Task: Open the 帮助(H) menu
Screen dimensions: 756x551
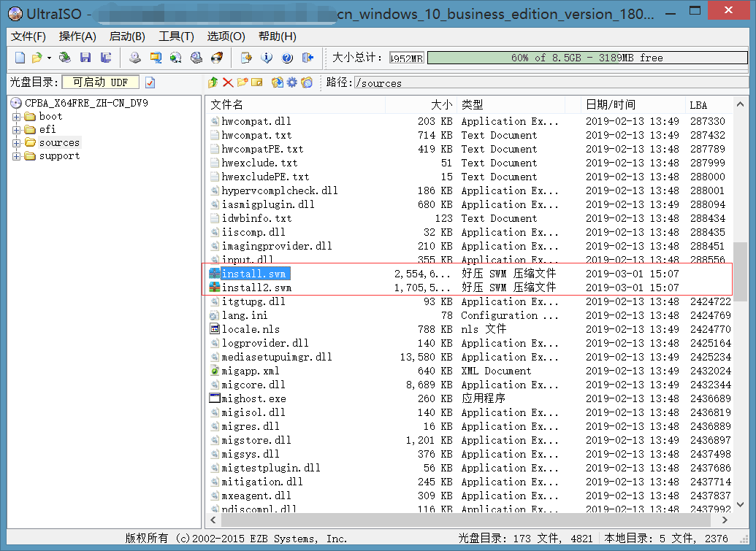Action: (278, 36)
